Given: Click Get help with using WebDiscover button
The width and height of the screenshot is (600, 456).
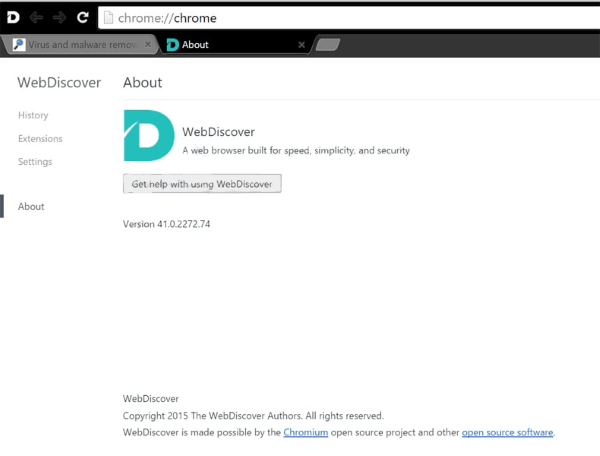Looking at the screenshot, I should tap(202, 184).
